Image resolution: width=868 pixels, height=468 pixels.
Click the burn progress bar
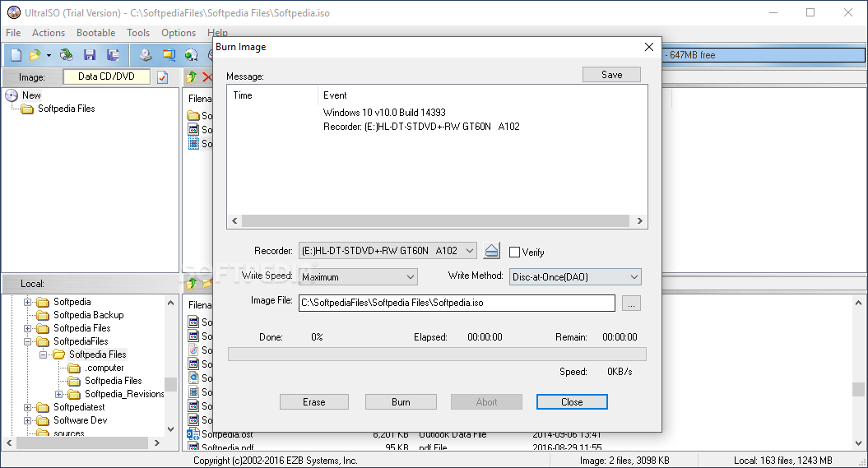(x=437, y=354)
